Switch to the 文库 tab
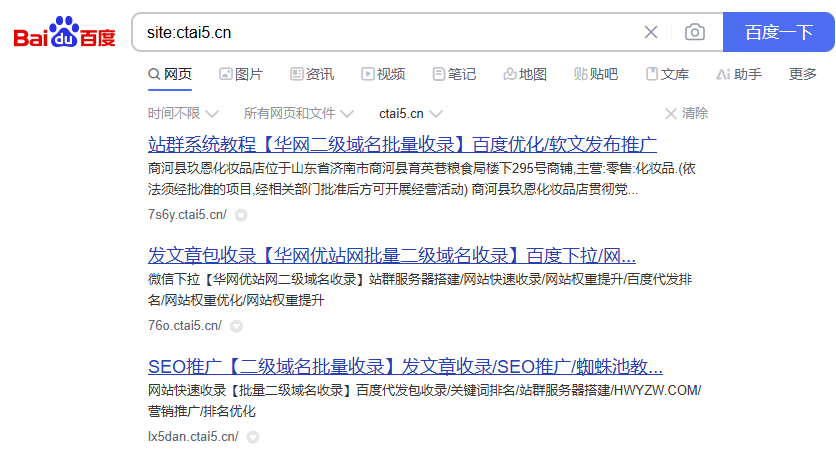 point(667,74)
